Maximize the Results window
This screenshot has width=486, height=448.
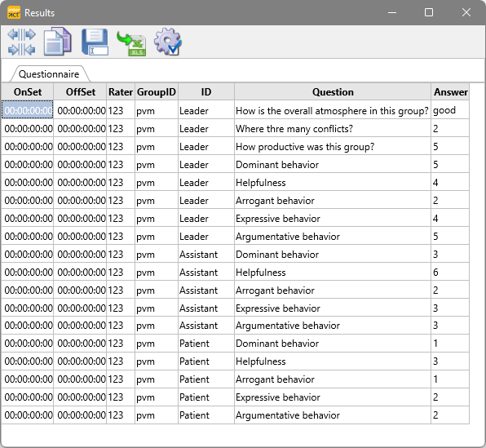click(429, 12)
